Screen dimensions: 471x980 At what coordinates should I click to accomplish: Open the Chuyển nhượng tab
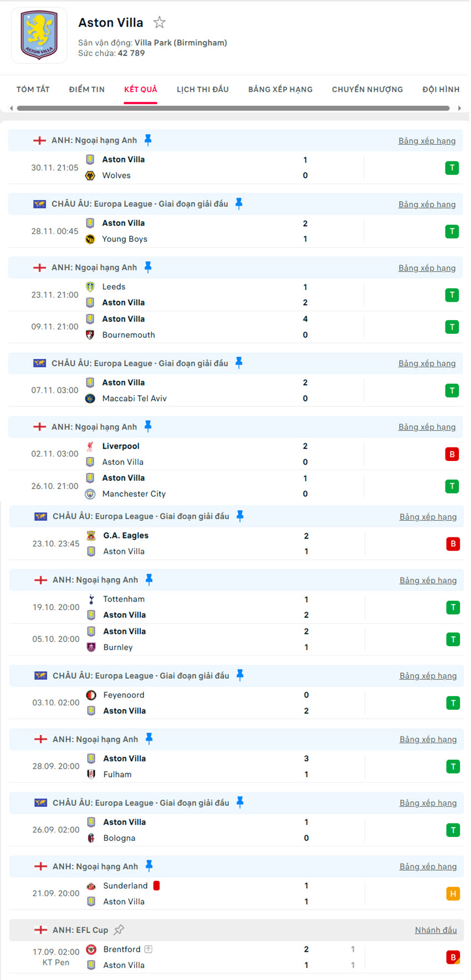click(x=367, y=89)
